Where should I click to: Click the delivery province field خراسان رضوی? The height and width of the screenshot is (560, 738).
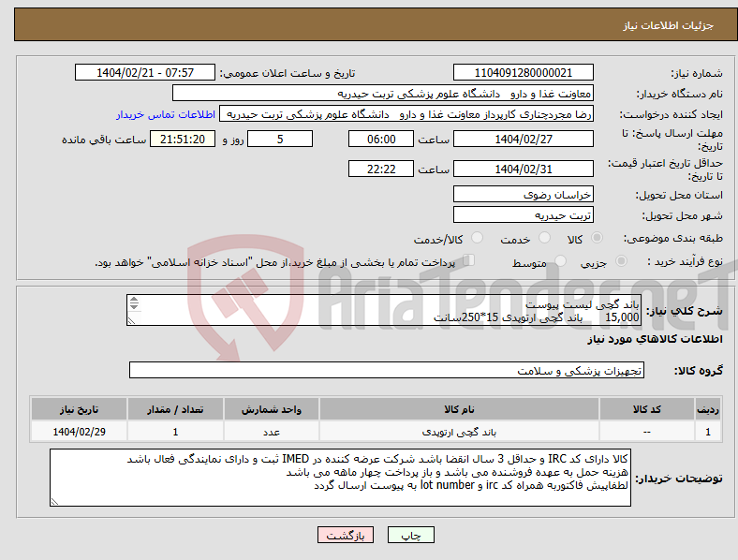[x=523, y=194]
